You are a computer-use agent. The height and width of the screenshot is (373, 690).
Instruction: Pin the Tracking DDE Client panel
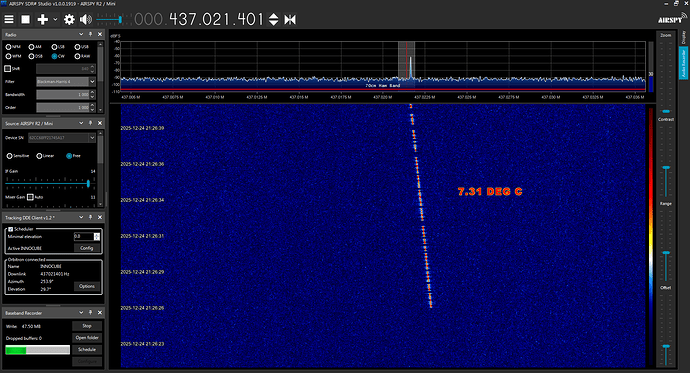[x=91, y=217]
